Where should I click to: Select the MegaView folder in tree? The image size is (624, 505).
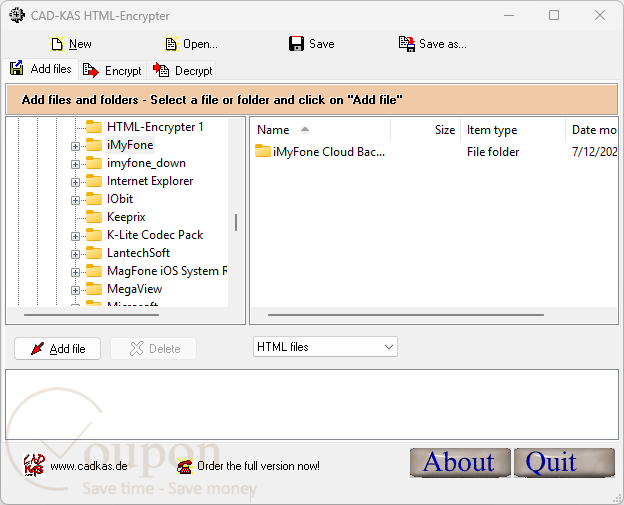pos(135,289)
